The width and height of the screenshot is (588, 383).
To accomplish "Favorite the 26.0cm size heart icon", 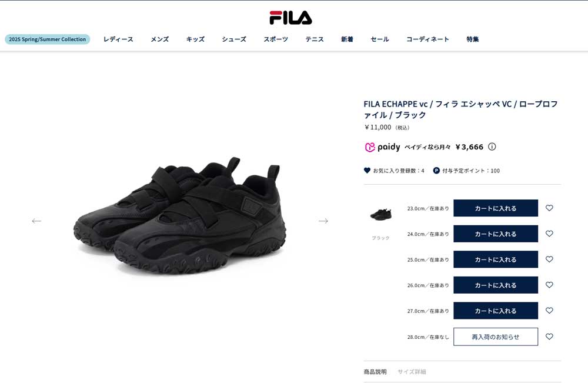I will (549, 285).
